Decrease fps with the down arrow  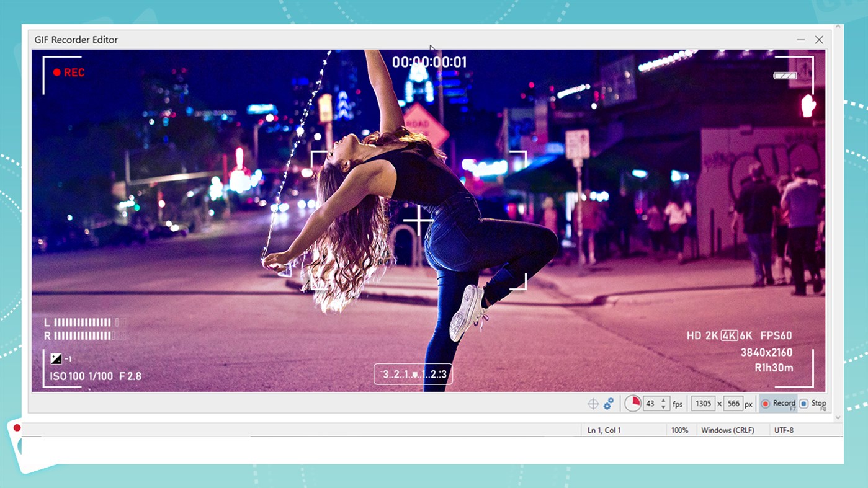click(x=664, y=407)
